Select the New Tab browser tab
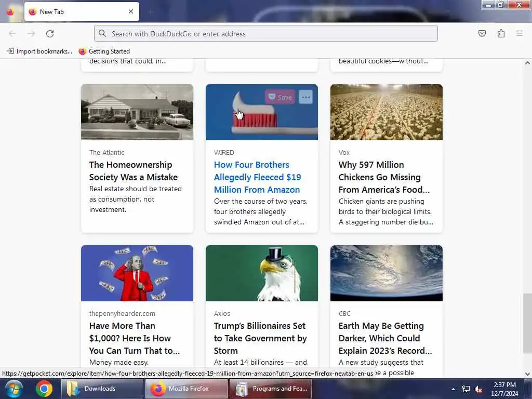Viewport: 532px width, 399px height. pyautogui.click(x=82, y=11)
